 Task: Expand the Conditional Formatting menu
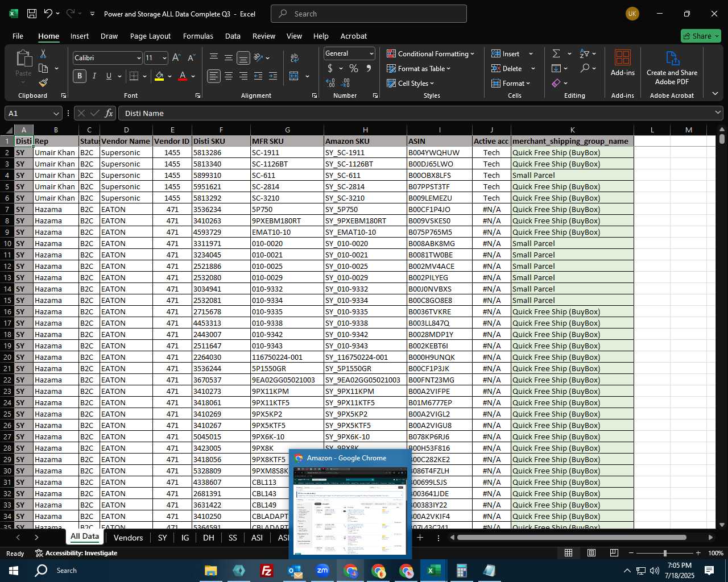tap(431, 53)
